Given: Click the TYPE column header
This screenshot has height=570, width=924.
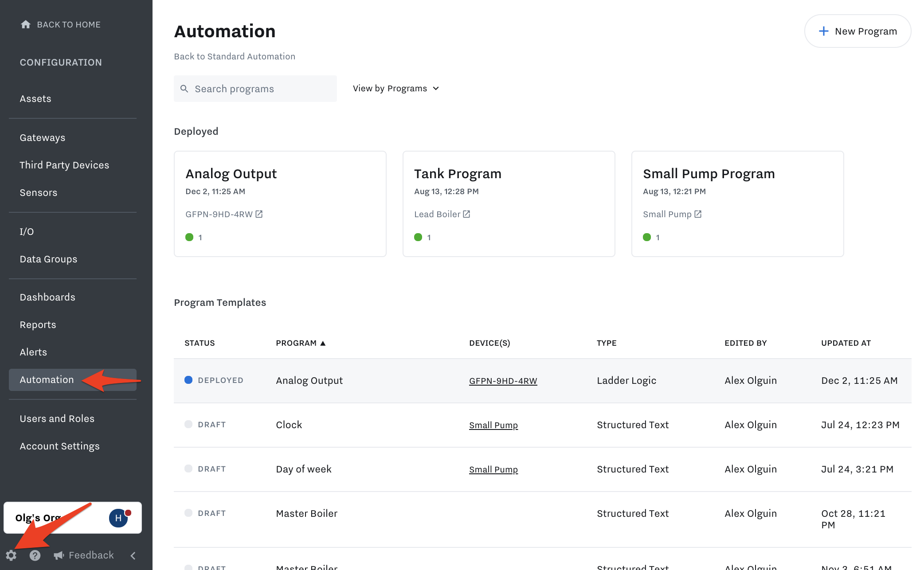Looking at the screenshot, I should pos(607,343).
